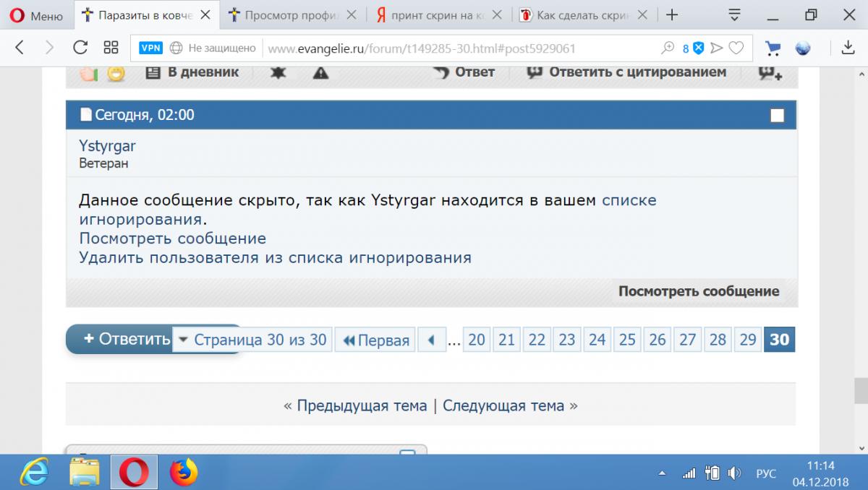The image size is (868, 490).
Task: Expand the Opera tab list menu
Action: [735, 14]
